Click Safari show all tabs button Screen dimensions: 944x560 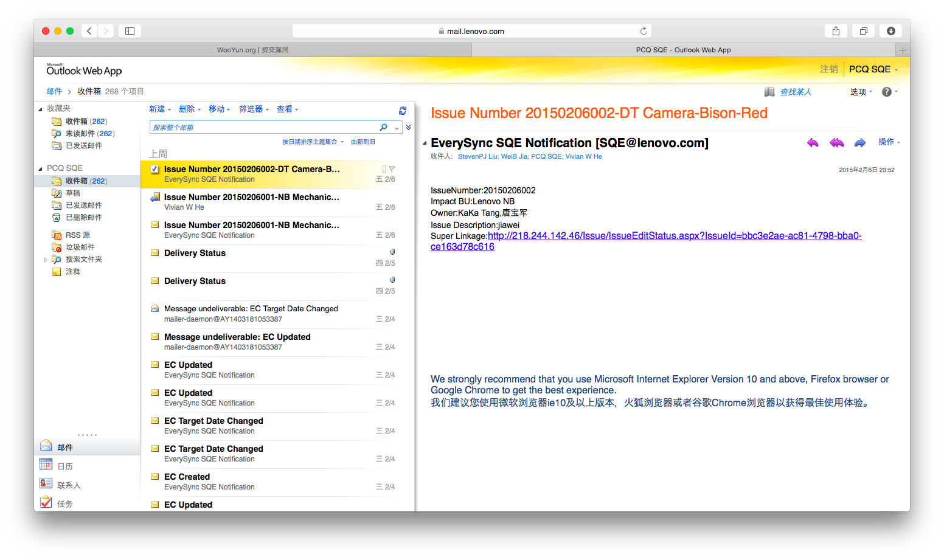863,31
